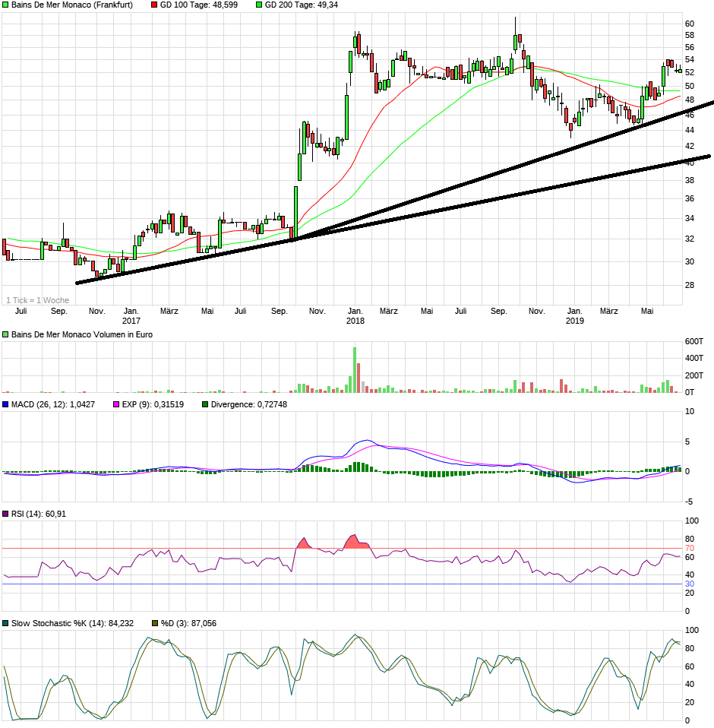Viewport: 714px width, 728px height.
Task: Select the 'Bains De Mer Monaco (Frankfurt)' title text
Action: click(x=72, y=5)
